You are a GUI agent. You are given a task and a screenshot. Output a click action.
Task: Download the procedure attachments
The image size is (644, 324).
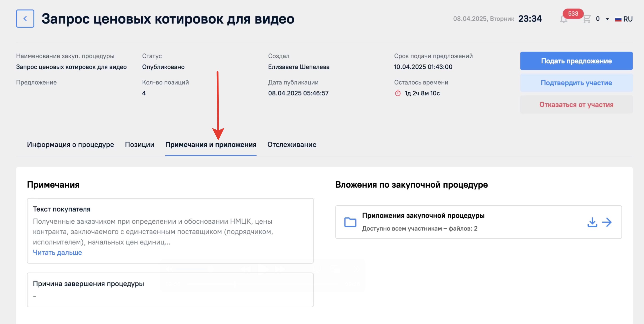(x=592, y=222)
